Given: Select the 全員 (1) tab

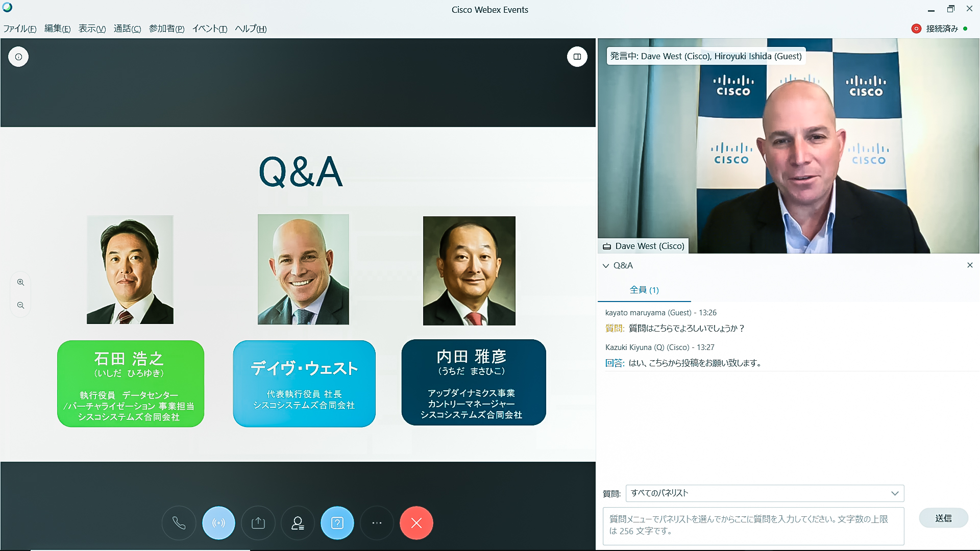Looking at the screenshot, I should coord(644,290).
